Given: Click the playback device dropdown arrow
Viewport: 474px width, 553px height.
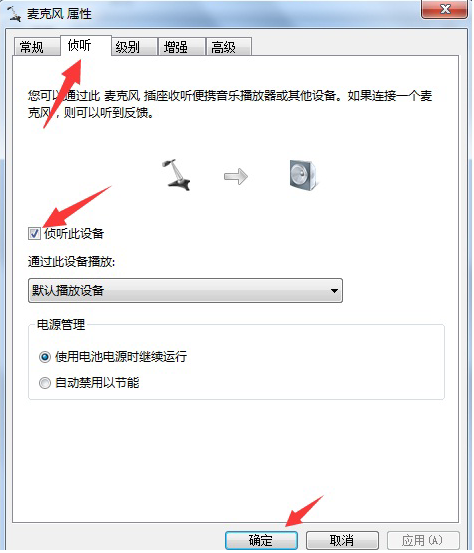Looking at the screenshot, I should (x=334, y=291).
